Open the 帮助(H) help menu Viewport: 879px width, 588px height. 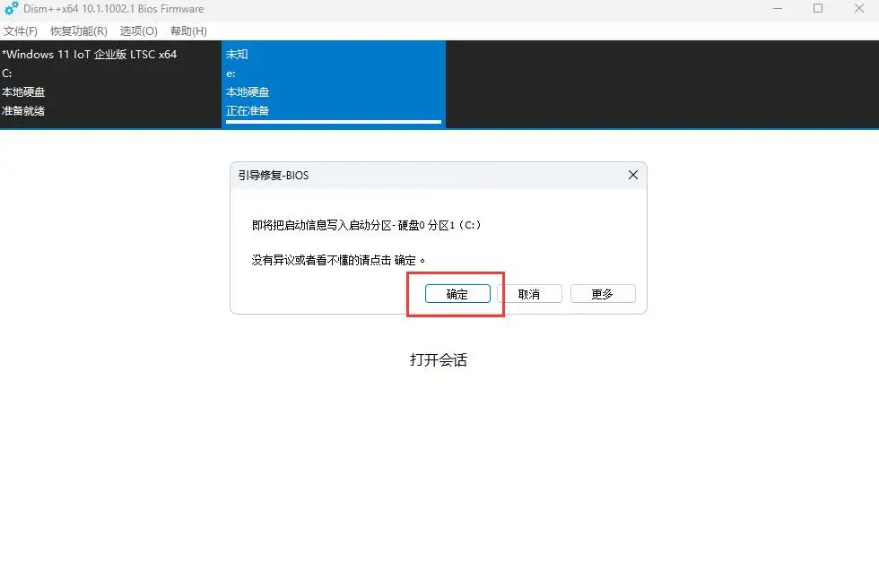click(x=187, y=30)
